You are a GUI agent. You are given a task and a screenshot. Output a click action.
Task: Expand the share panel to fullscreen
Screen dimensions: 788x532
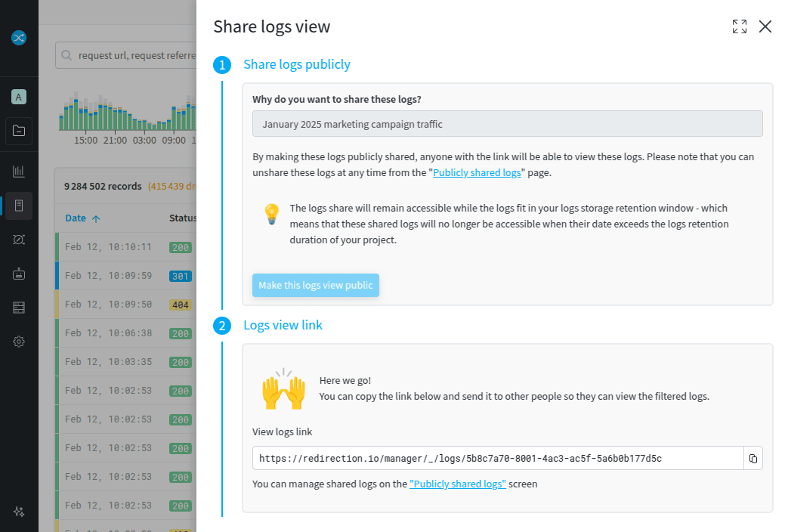[739, 27]
